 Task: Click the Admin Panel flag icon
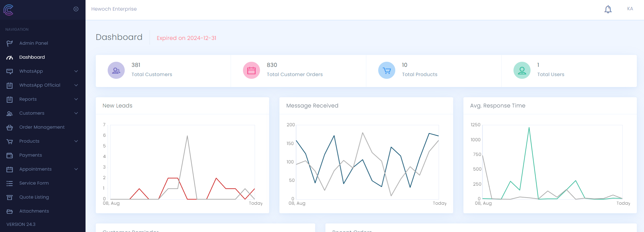point(10,43)
